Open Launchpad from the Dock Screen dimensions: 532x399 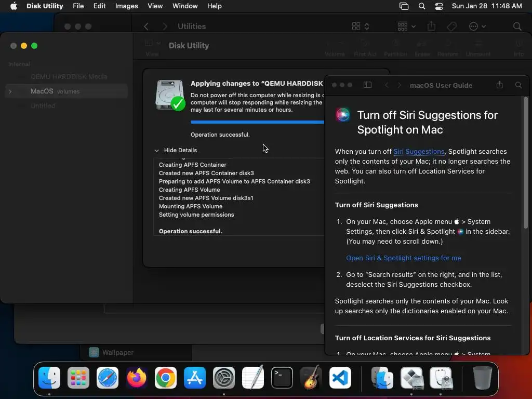click(78, 378)
